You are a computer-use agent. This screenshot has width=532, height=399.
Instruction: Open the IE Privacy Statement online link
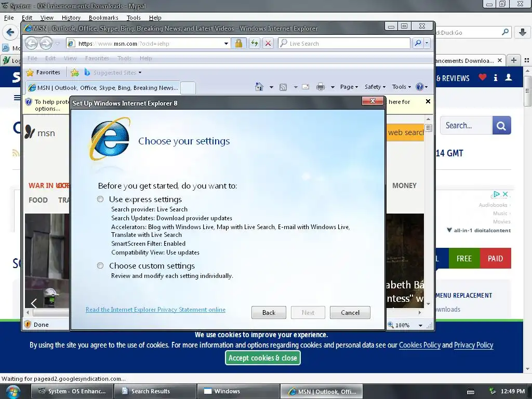click(155, 310)
